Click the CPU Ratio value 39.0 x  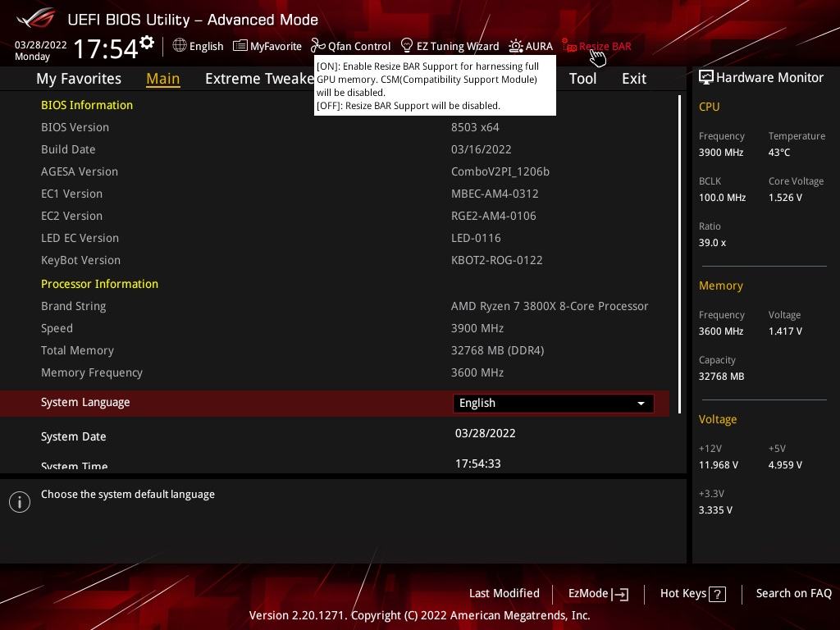coord(712,243)
